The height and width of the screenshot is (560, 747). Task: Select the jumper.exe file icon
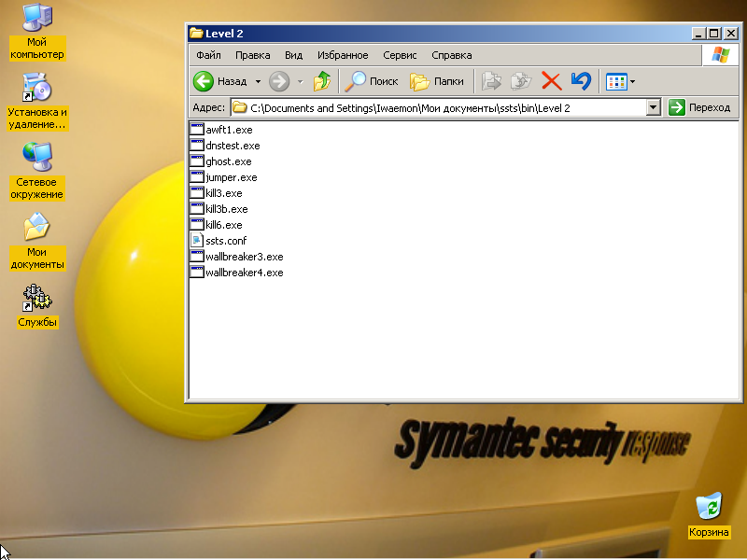197,177
